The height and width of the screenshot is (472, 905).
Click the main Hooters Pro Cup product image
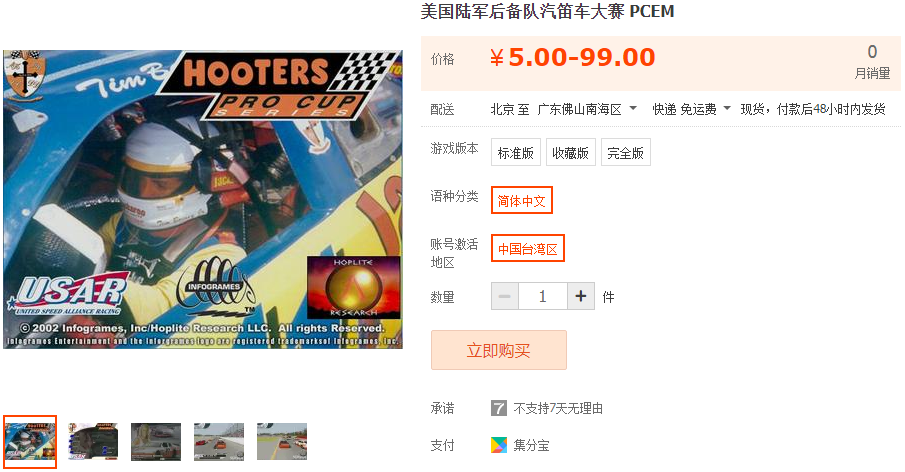pos(203,199)
